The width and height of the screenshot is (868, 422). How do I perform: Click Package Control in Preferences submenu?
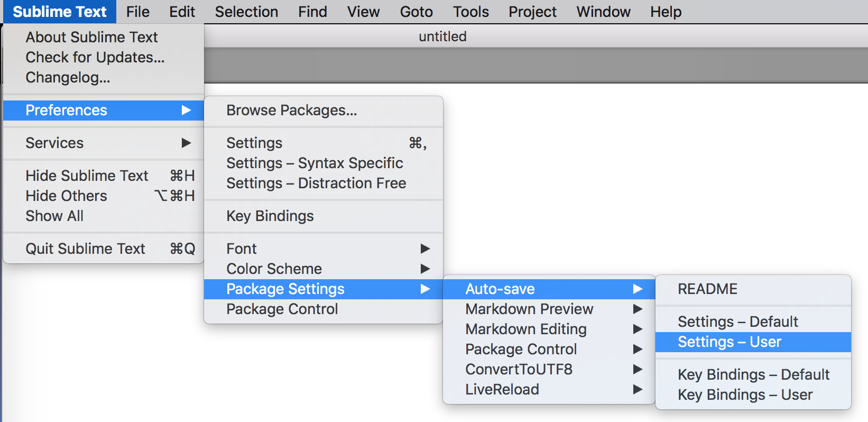[282, 309]
